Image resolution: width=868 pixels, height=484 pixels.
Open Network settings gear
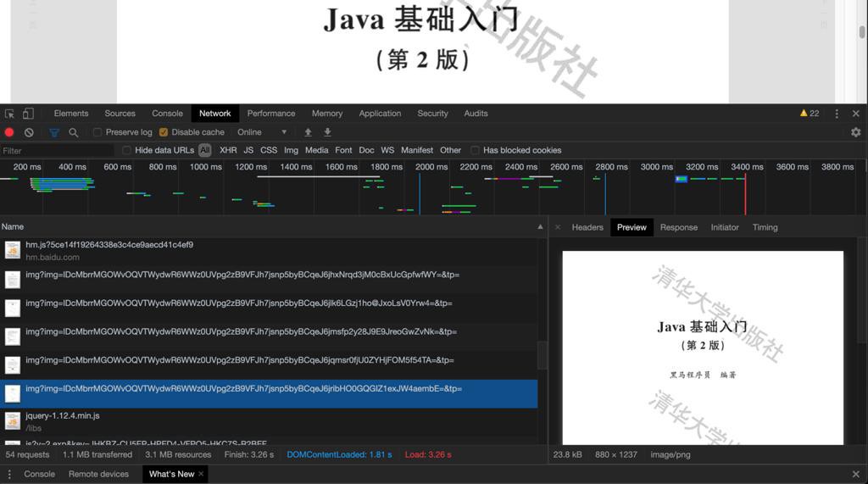tap(856, 132)
